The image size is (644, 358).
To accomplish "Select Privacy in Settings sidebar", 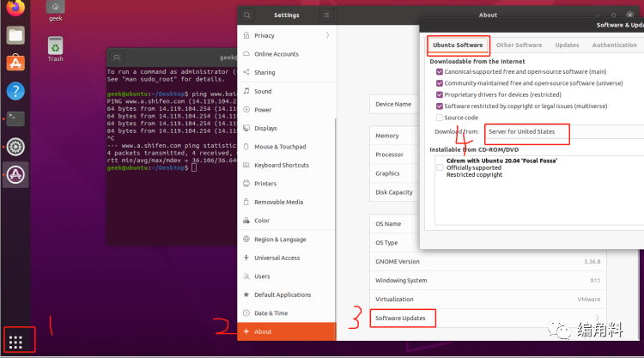I will tap(286, 35).
